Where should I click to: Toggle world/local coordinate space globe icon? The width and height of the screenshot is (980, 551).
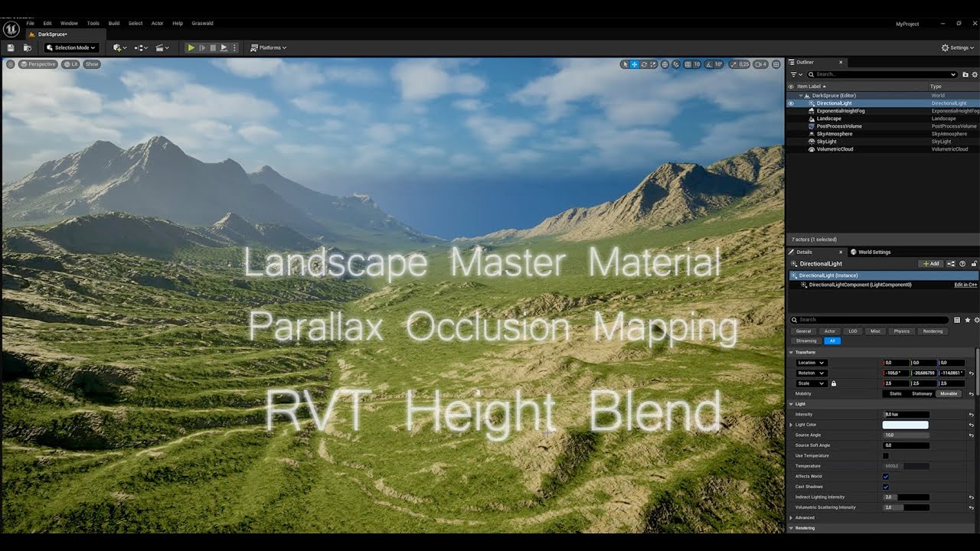click(665, 64)
